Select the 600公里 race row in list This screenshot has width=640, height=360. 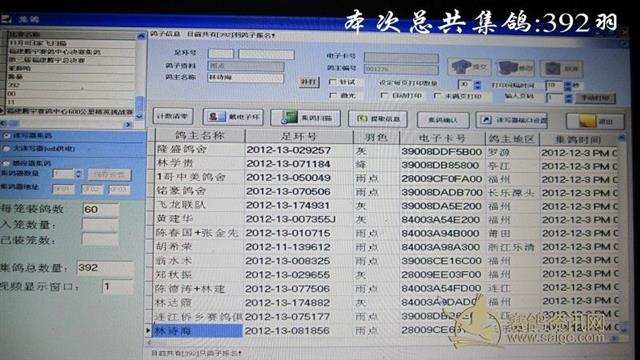[69, 111]
